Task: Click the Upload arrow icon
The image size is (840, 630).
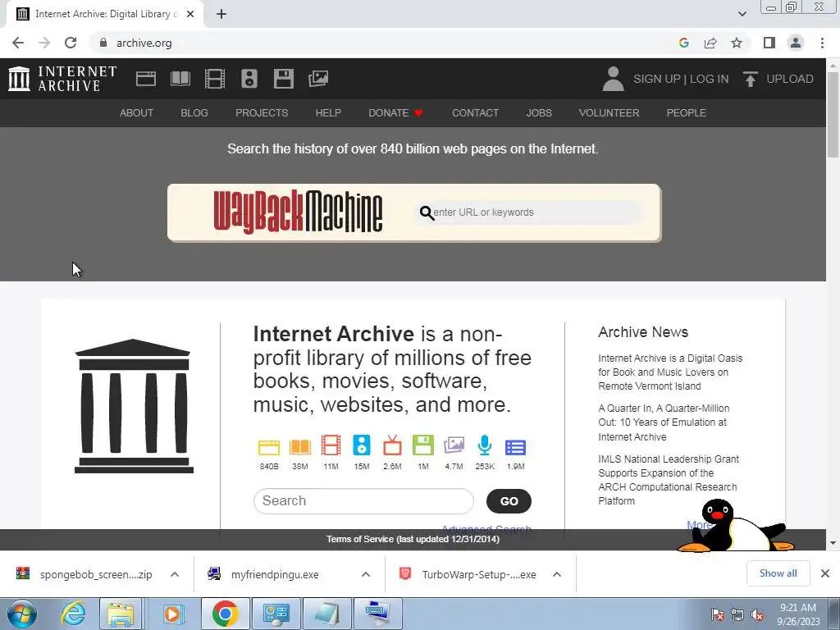Action: click(x=750, y=79)
